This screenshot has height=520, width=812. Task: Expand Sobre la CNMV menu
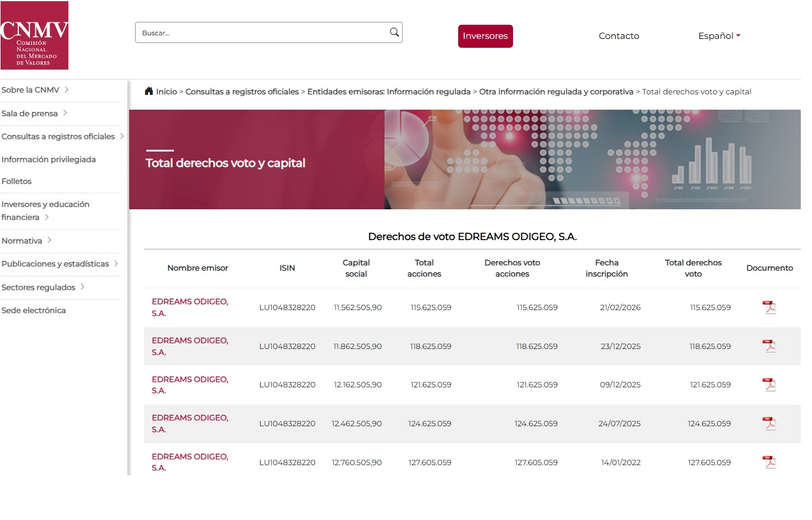(35, 90)
